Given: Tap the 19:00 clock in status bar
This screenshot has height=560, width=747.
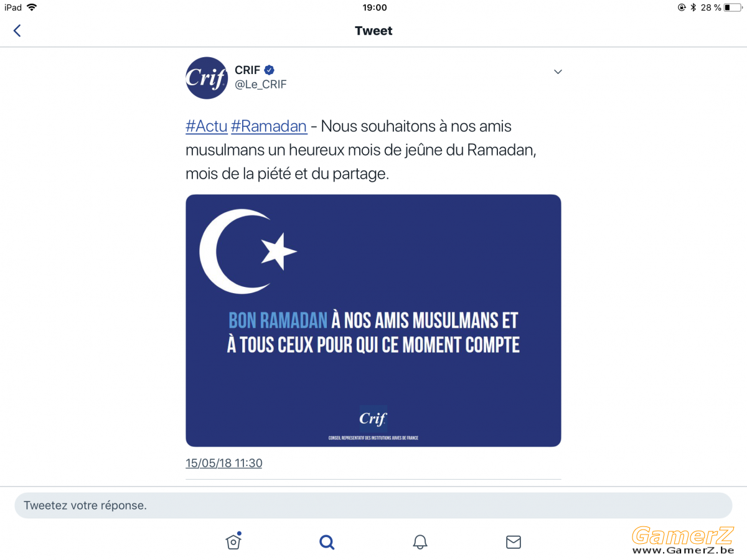Looking at the screenshot, I should point(374,7).
